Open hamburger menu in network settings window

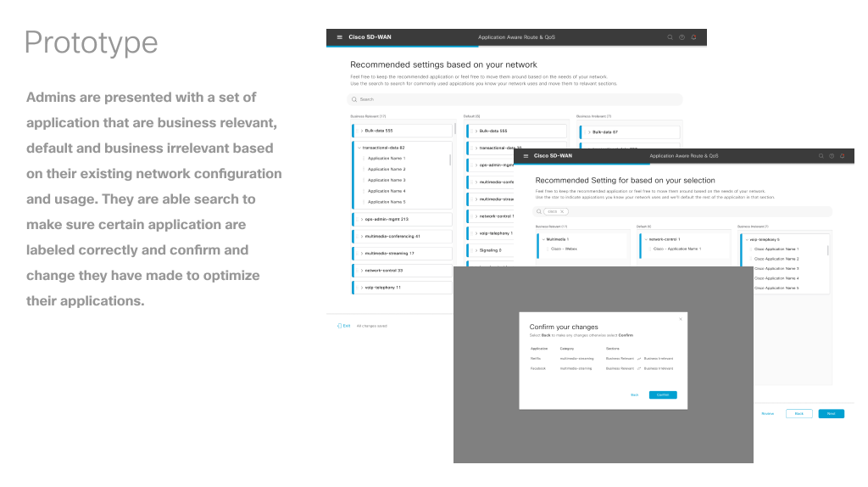pyautogui.click(x=339, y=37)
